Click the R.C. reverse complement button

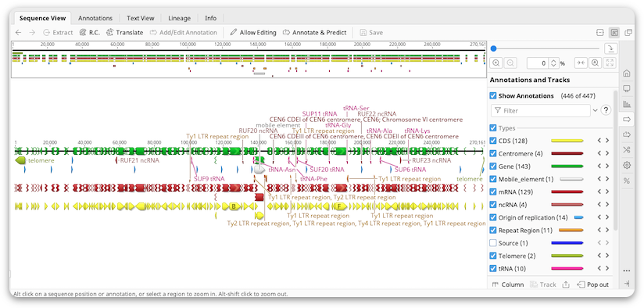point(90,33)
